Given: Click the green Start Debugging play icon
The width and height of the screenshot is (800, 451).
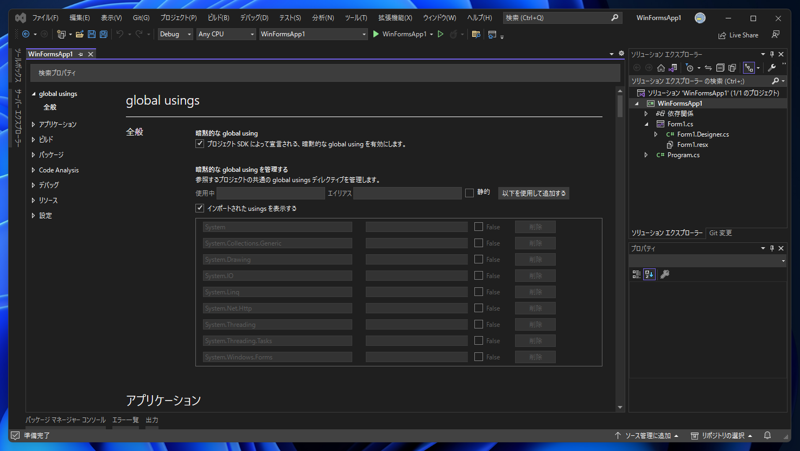Looking at the screenshot, I should (376, 34).
